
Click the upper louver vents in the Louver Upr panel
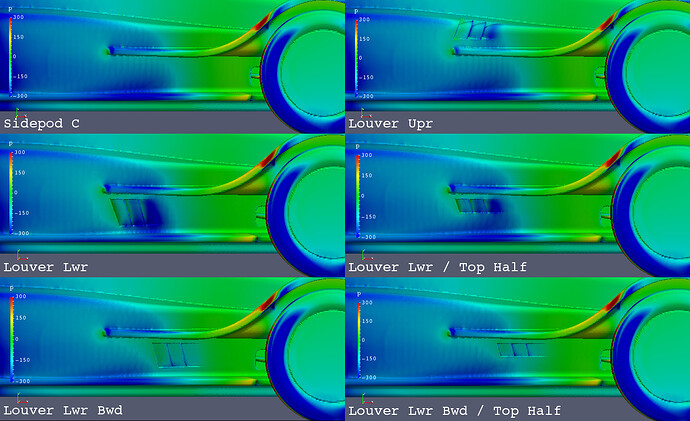(x=475, y=30)
